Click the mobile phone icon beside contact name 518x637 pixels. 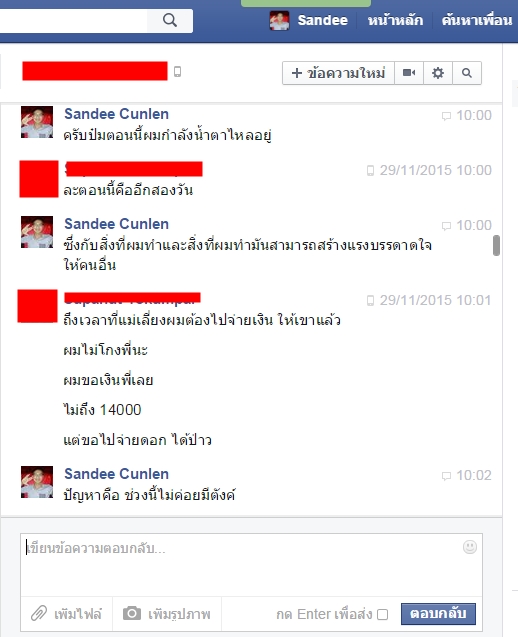click(178, 72)
